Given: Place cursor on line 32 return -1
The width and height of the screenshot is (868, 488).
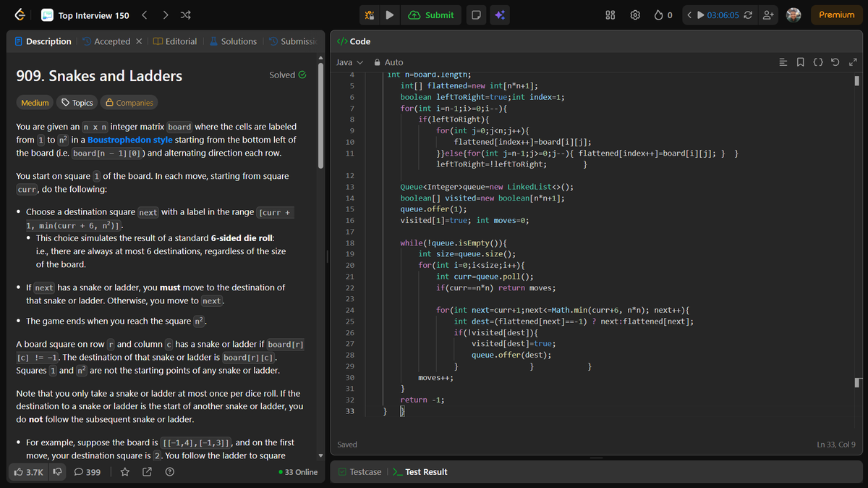Looking at the screenshot, I should (x=422, y=400).
